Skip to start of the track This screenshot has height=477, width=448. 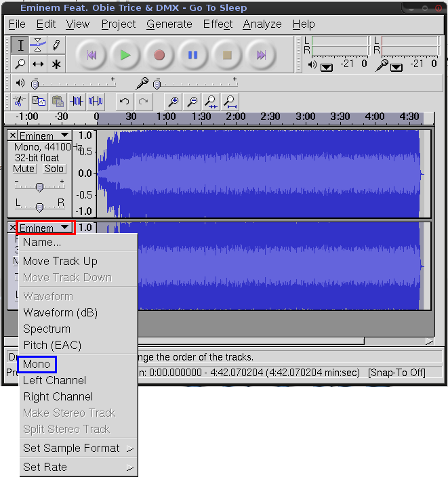pyautogui.click(x=91, y=55)
